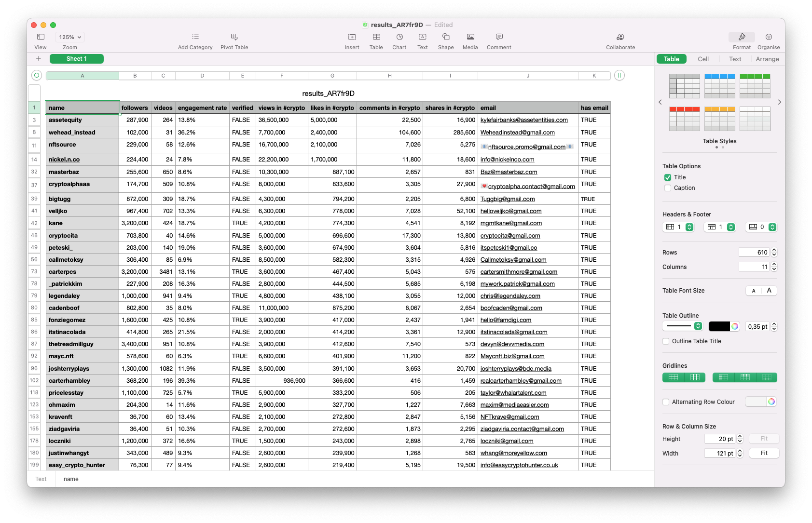Uncheck the Title checkbox

tap(668, 177)
